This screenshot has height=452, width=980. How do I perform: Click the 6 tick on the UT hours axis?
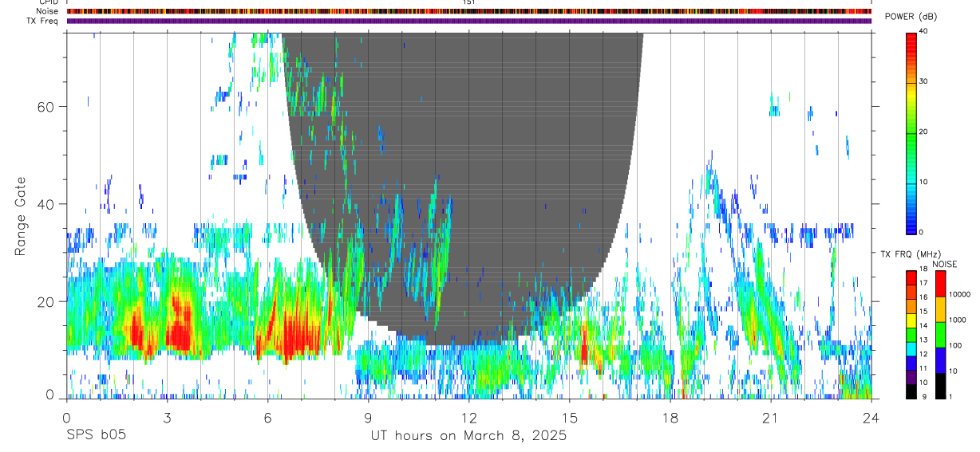(267, 416)
